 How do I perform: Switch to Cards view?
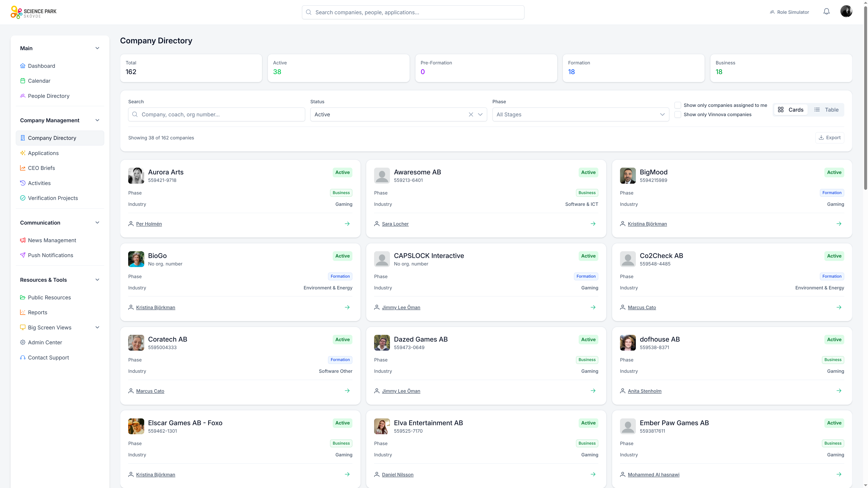click(790, 110)
